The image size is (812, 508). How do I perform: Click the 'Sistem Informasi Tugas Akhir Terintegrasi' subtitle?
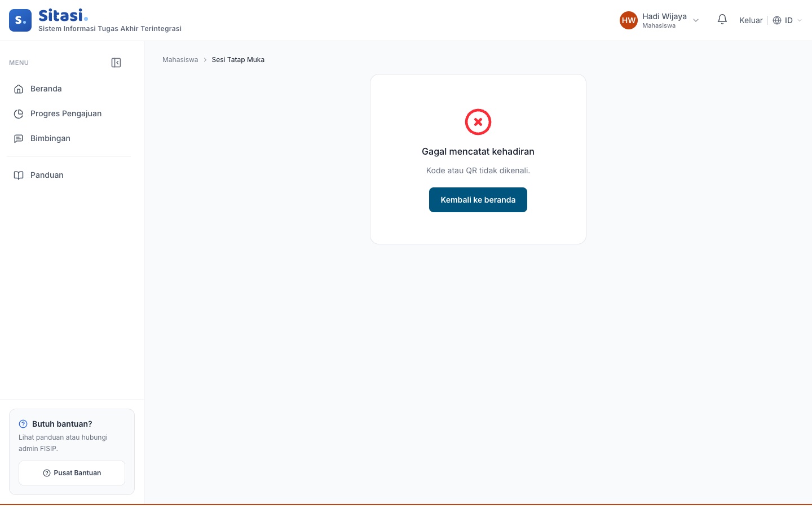(110, 29)
